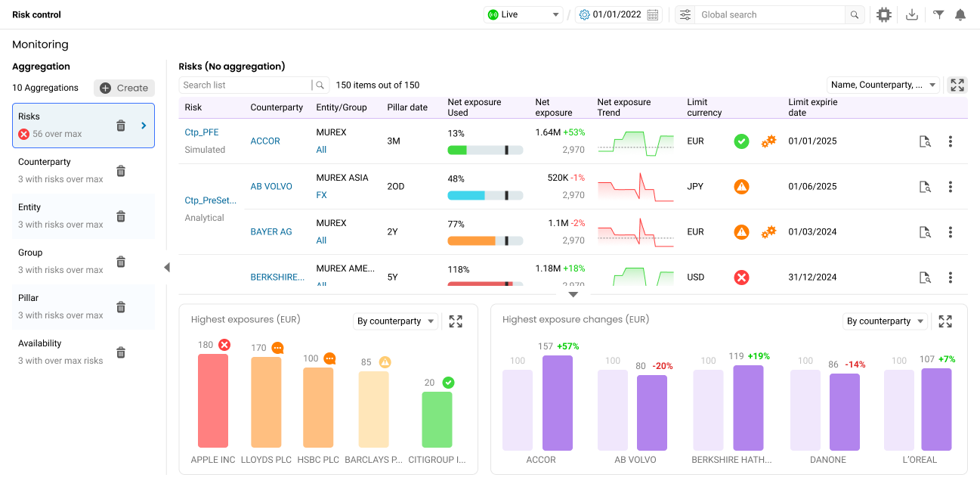Screen dimensions: 980x487
Task: Click the Search list input field
Action: (x=246, y=85)
